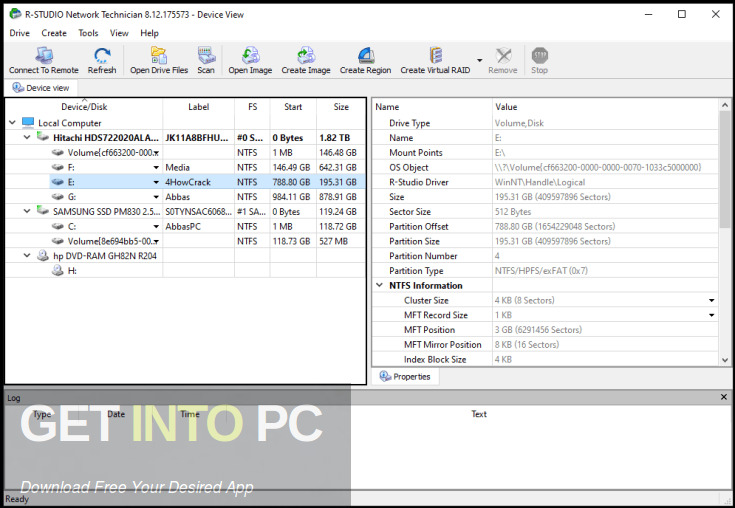Open the View menu
This screenshot has width=735, height=508.
119,33
